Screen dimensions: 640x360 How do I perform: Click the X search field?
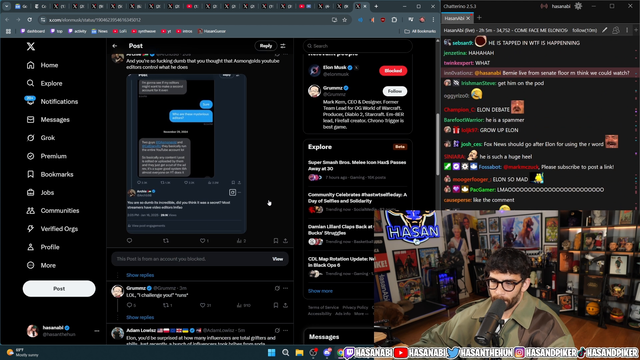[x=358, y=46]
